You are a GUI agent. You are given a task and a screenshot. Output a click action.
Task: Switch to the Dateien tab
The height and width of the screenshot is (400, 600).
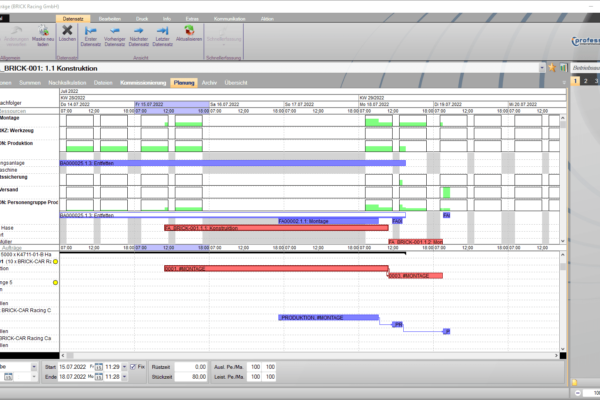pos(103,83)
